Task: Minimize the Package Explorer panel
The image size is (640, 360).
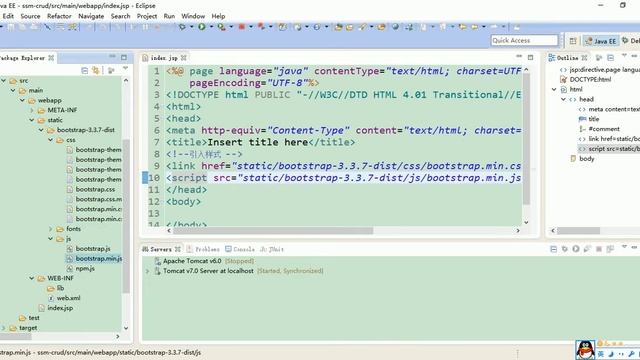Action: click(x=112, y=57)
